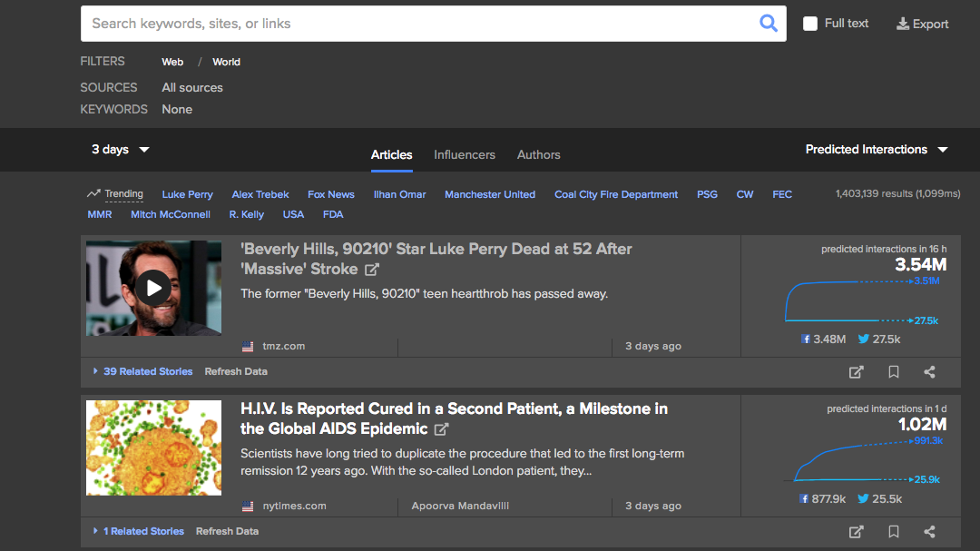This screenshot has height=551, width=980.
Task: Enable the Full text checkbox
Action: coord(809,24)
